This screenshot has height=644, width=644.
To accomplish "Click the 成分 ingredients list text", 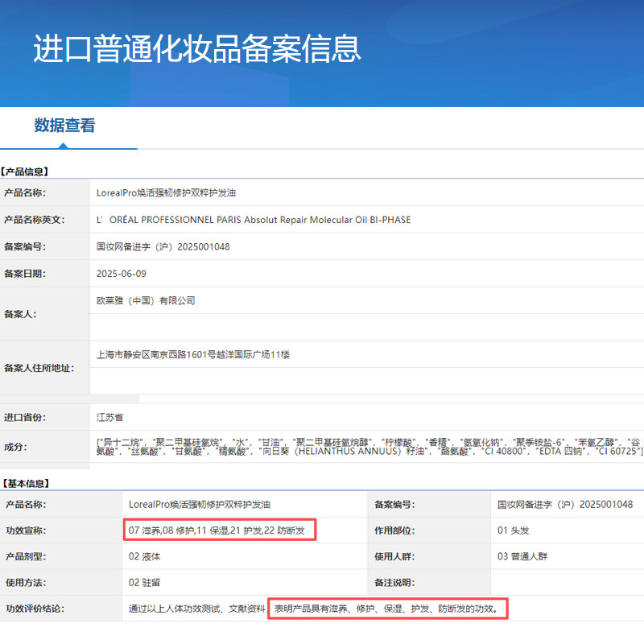I will pyautogui.click(x=369, y=447).
